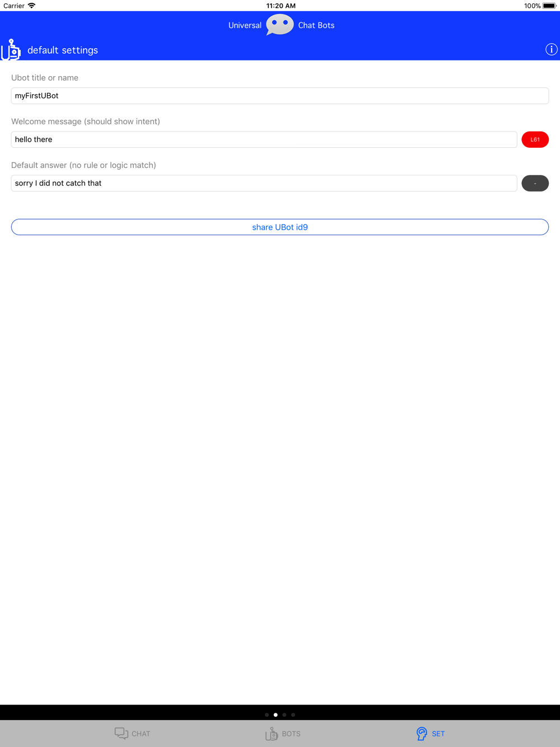Focus the Ubot title field with myFirstUBot
560x747 pixels.
280,96
